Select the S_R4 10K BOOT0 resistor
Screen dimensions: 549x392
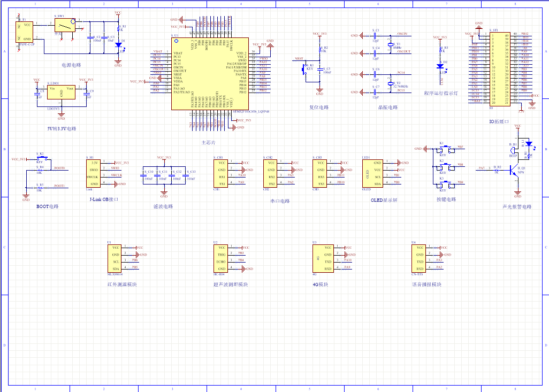pyautogui.click(x=40, y=171)
